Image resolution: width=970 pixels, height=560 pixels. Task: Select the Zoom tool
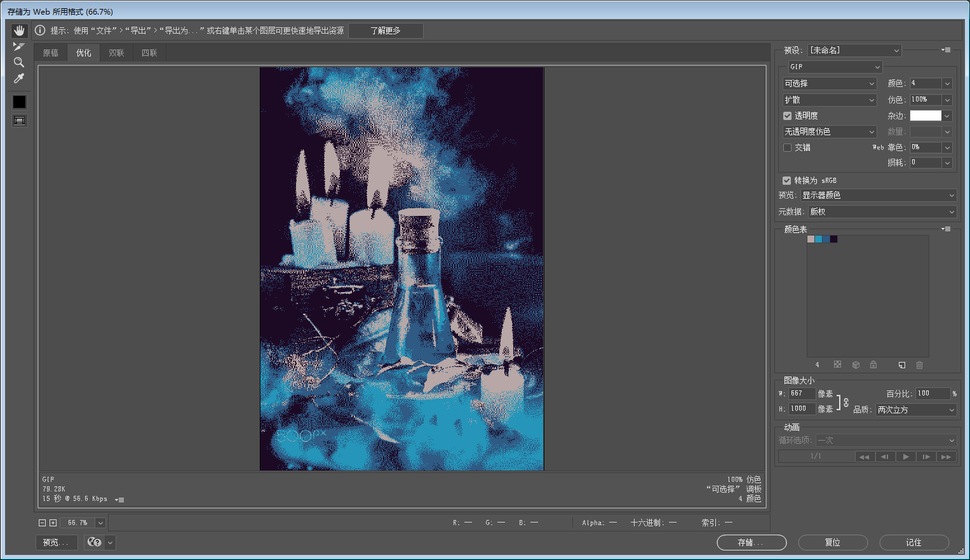(x=19, y=62)
